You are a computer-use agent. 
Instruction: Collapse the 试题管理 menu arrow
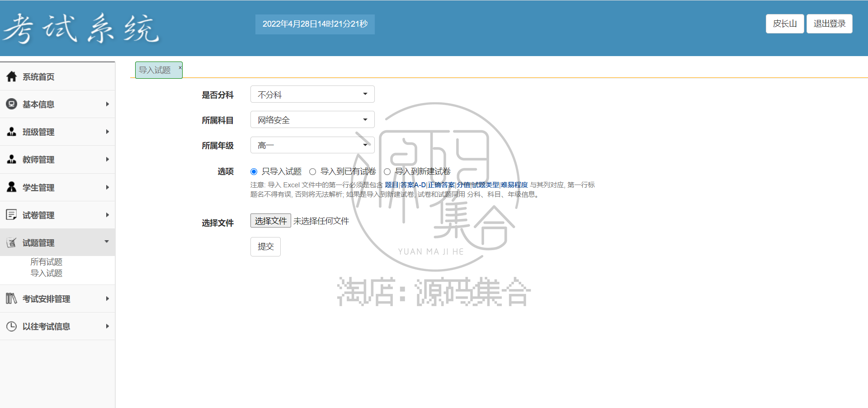tap(107, 242)
